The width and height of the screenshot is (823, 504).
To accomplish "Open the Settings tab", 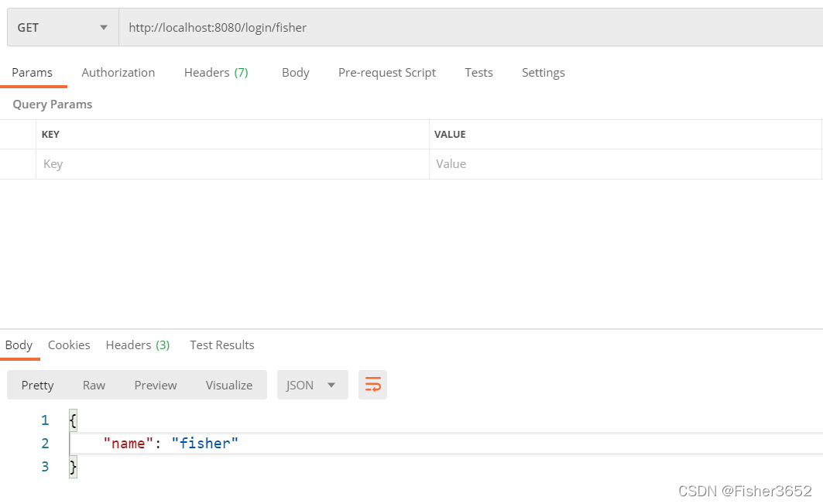I will point(544,73).
